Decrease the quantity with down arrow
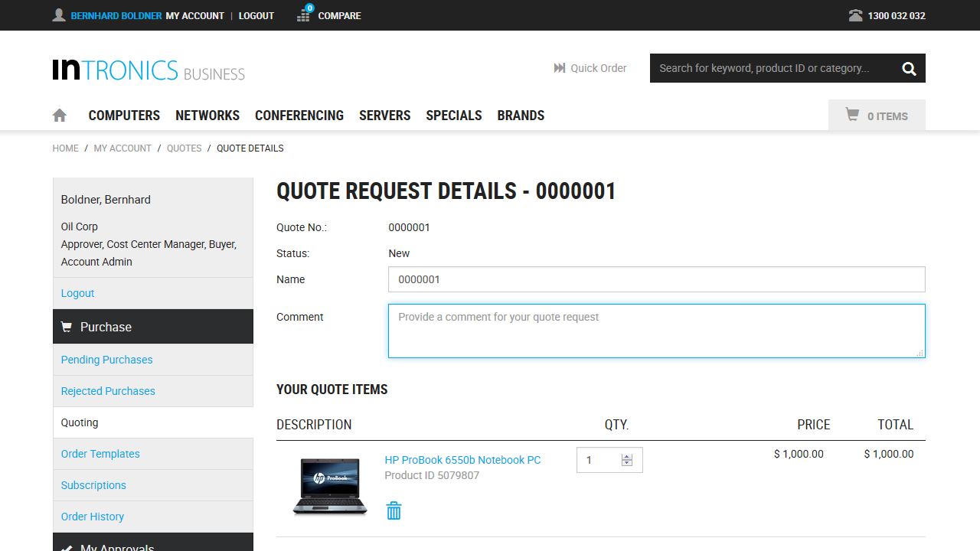Viewport: 980px width, 551px height. tap(627, 463)
